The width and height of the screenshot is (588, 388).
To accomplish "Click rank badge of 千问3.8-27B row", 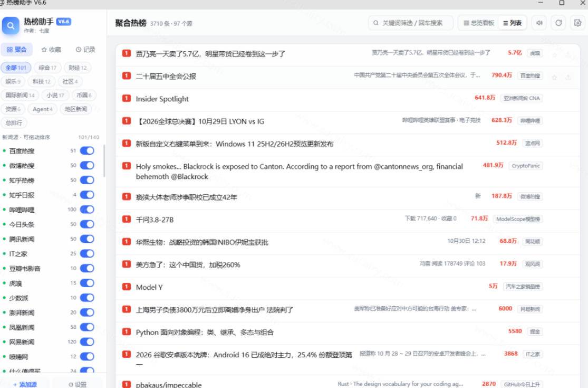I will (x=127, y=219).
